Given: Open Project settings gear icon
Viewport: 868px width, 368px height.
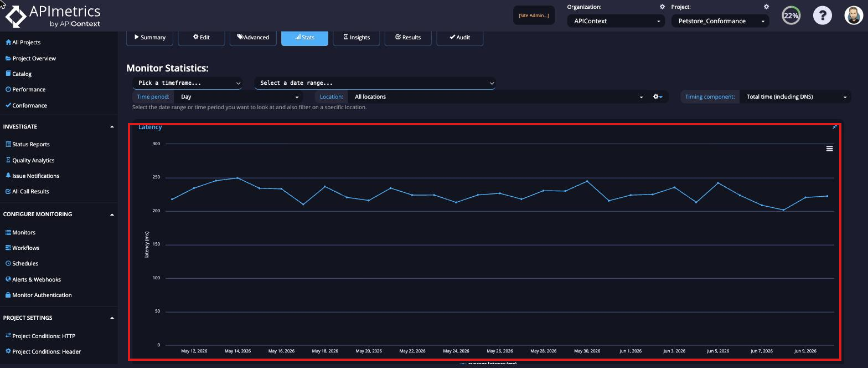Looking at the screenshot, I should click(766, 7).
